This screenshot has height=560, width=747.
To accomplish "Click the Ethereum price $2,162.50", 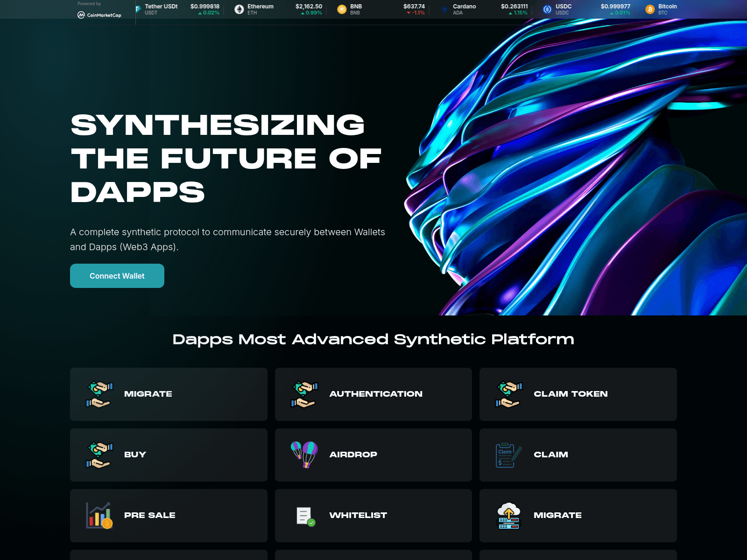I will coord(309,7).
